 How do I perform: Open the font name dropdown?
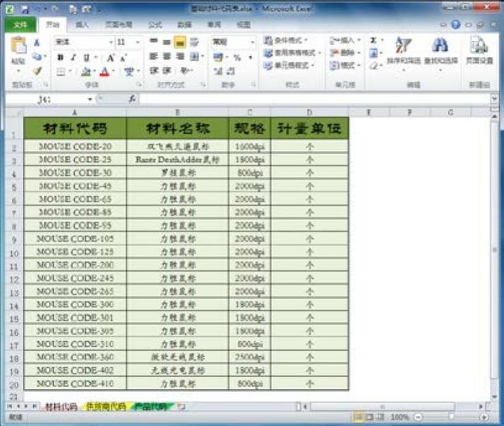click(111, 42)
